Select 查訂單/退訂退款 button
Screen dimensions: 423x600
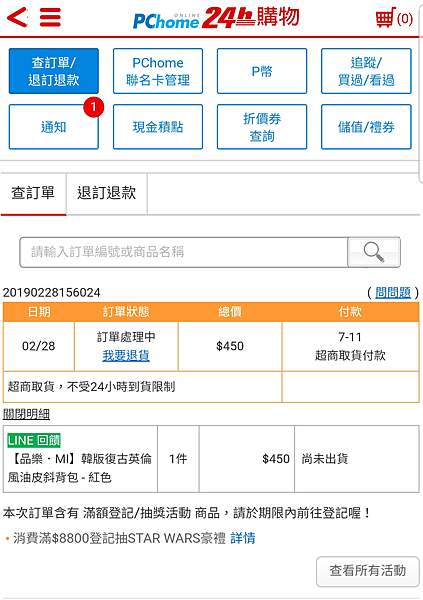pos(54,71)
